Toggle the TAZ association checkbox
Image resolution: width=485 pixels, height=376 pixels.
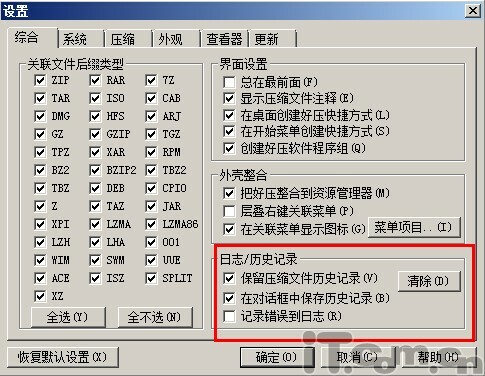click(95, 206)
